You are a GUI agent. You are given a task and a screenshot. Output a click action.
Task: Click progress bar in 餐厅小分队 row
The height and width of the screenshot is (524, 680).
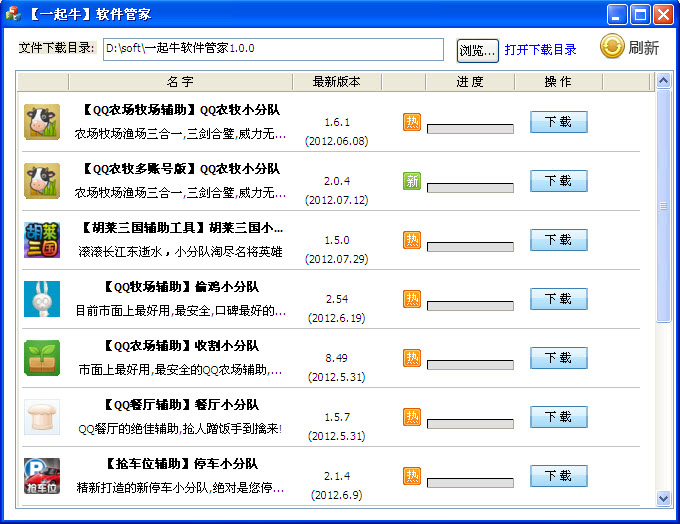(x=470, y=424)
